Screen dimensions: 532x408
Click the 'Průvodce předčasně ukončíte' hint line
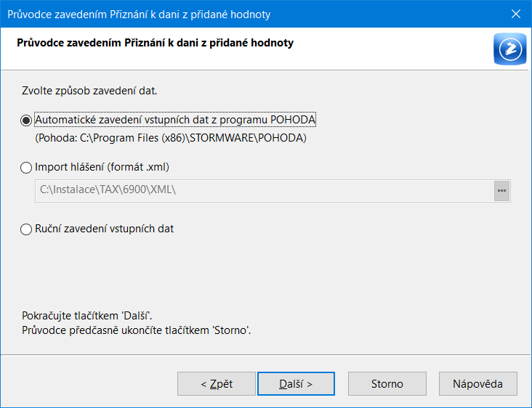coord(136,330)
